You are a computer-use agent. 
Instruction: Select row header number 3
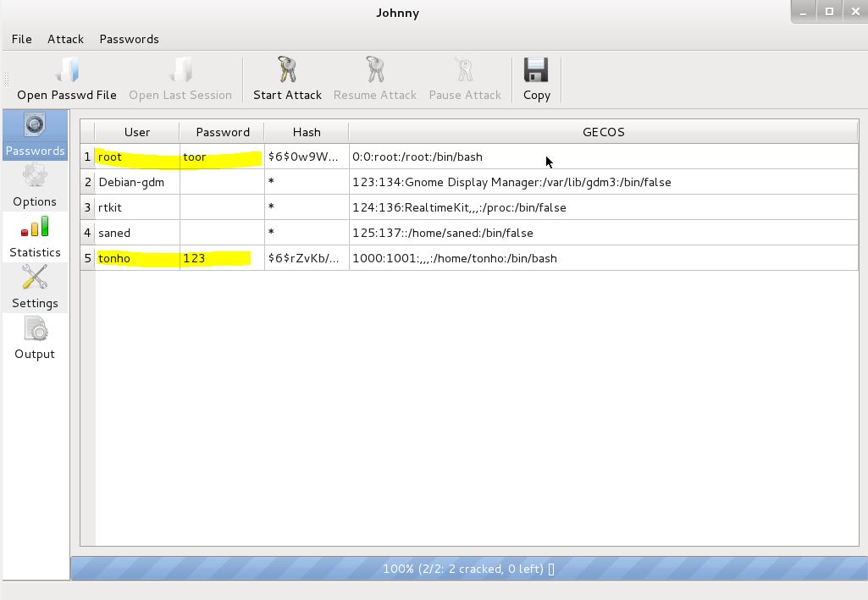(x=87, y=207)
